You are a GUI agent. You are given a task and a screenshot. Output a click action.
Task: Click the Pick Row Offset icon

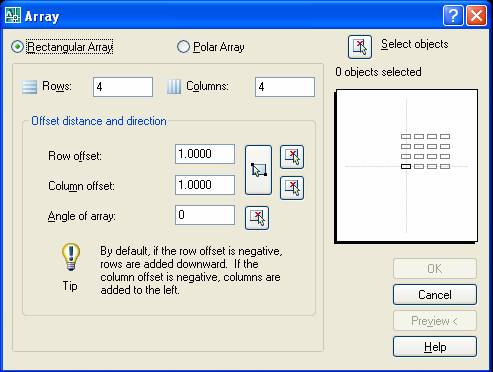click(292, 157)
